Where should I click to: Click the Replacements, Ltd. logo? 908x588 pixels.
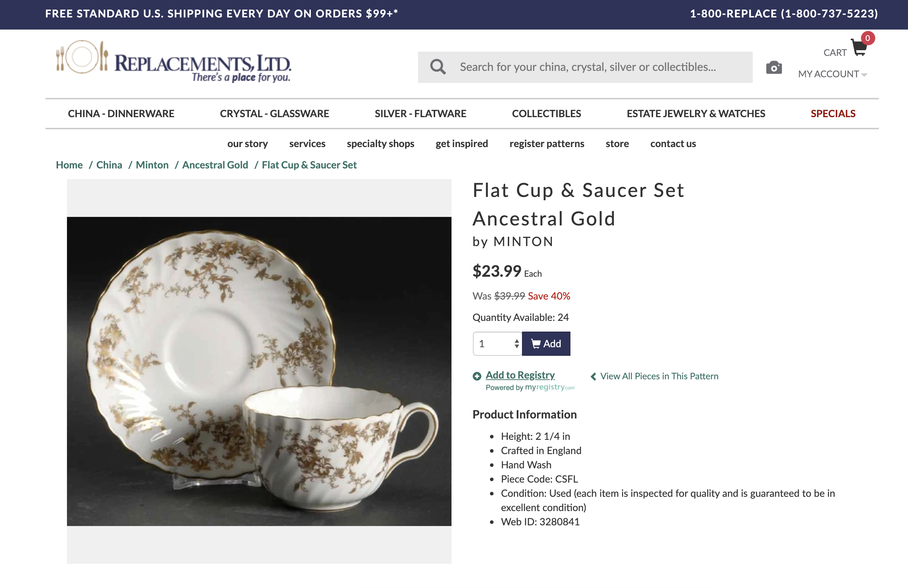coord(174,62)
